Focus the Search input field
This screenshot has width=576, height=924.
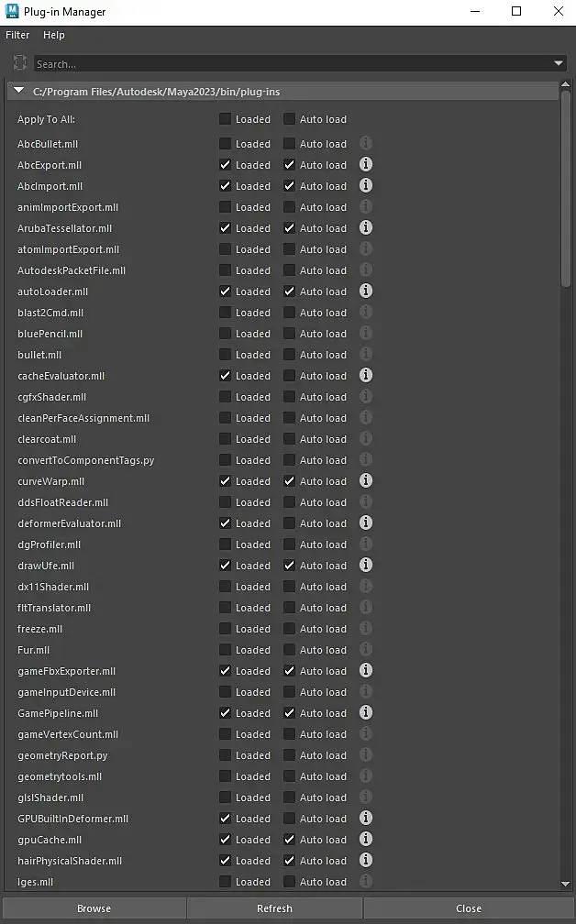pos(294,64)
